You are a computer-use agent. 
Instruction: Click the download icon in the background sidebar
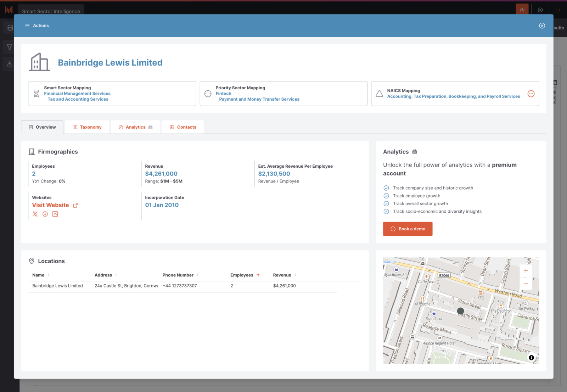pyautogui.click(x=10, y=64)
